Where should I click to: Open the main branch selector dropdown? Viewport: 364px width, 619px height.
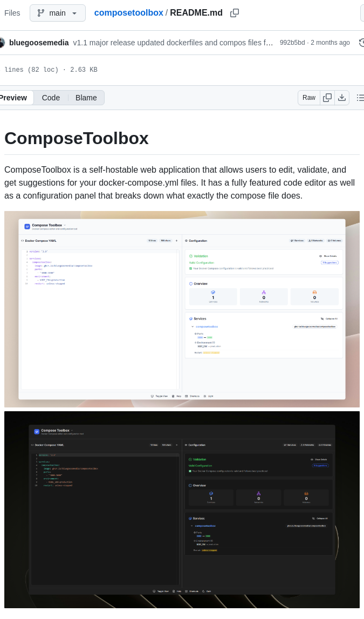58,13
